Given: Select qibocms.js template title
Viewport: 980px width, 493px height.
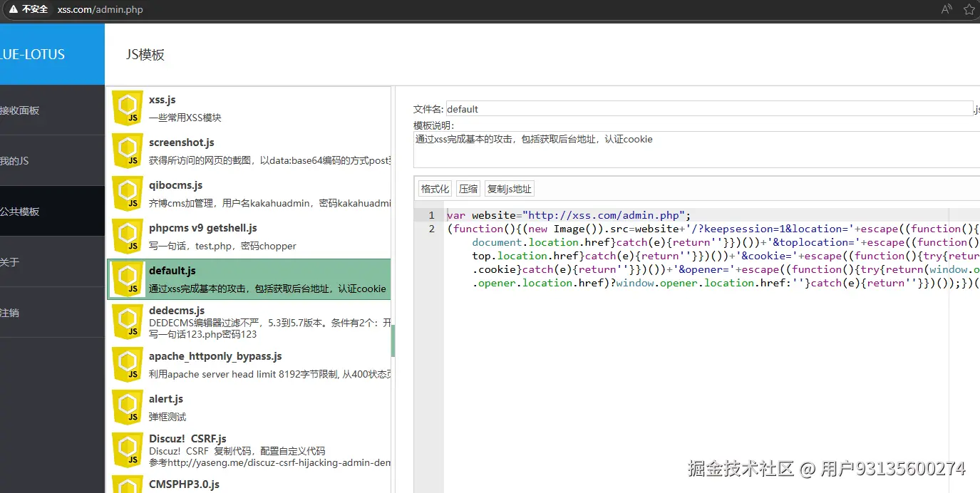Looking at the screenshot, I should [176, 185].
